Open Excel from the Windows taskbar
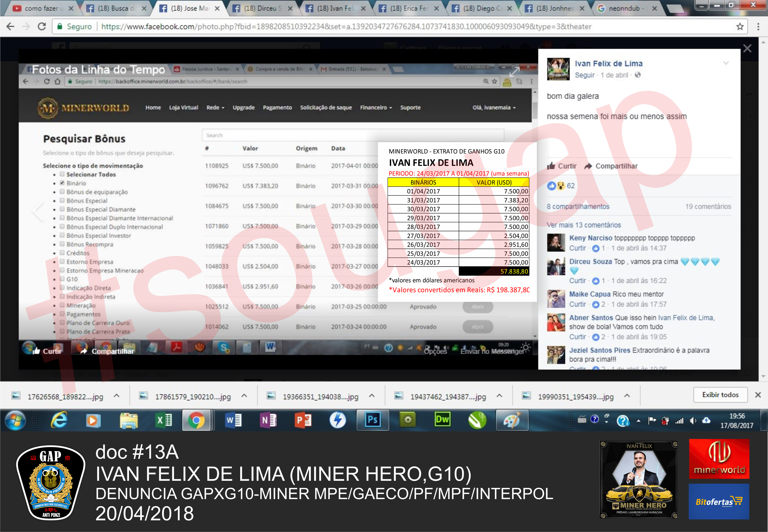The image size is (768, 532). [164, 420]
